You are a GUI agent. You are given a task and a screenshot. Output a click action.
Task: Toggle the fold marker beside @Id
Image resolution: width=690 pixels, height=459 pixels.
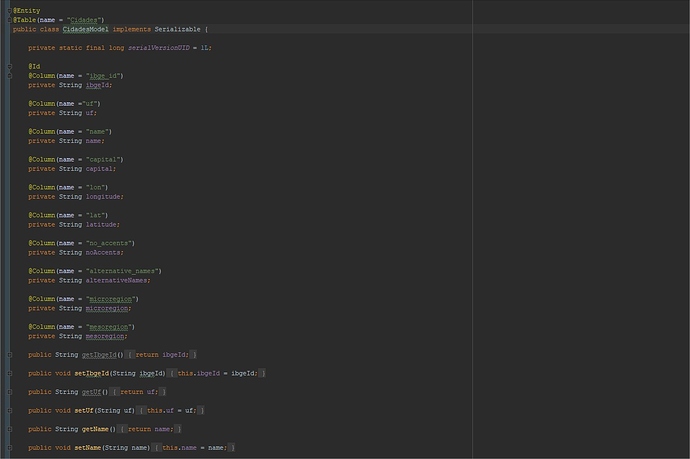click(x=9, y=66)
